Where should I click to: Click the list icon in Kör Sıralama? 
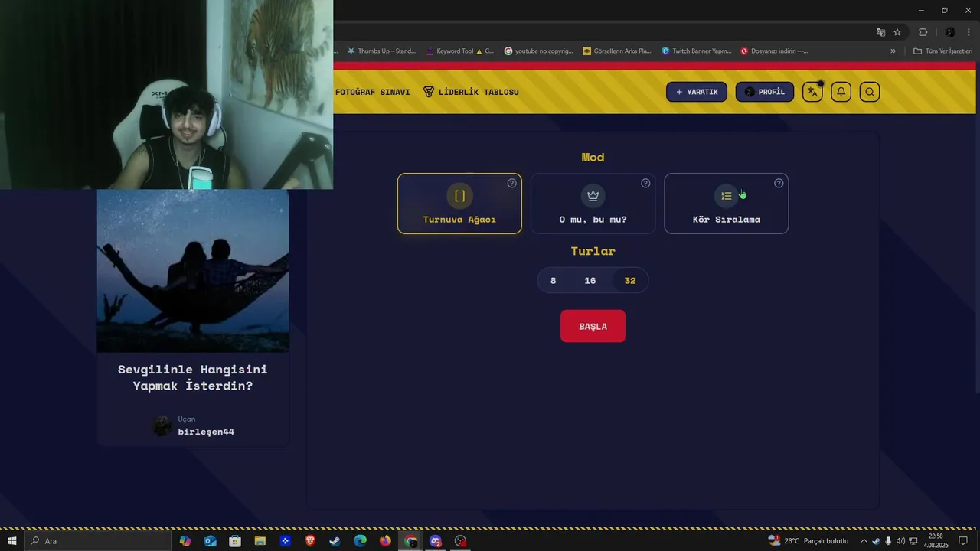(726, 196)
